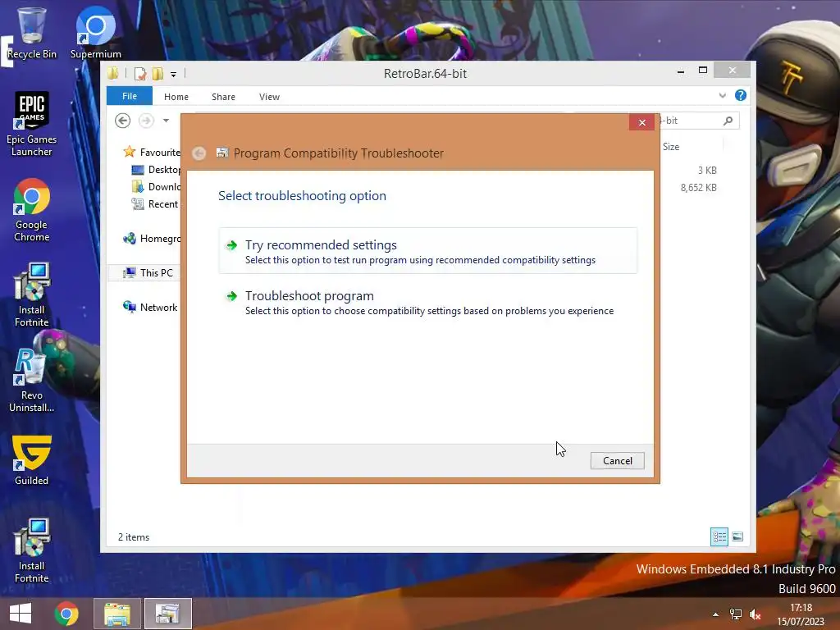
Task: Open Install Fortnite icon below Guilded
Action: pos(32,550)
